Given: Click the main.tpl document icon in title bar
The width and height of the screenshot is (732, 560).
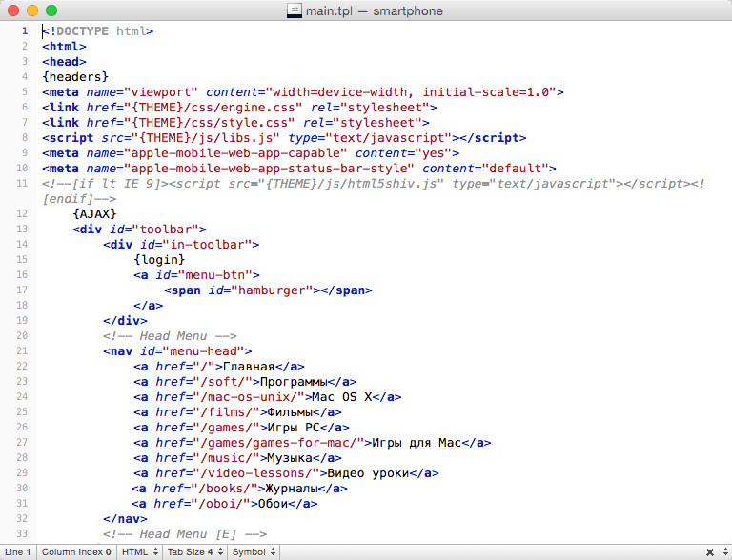Looking at the screenshot, I should 295,10.
